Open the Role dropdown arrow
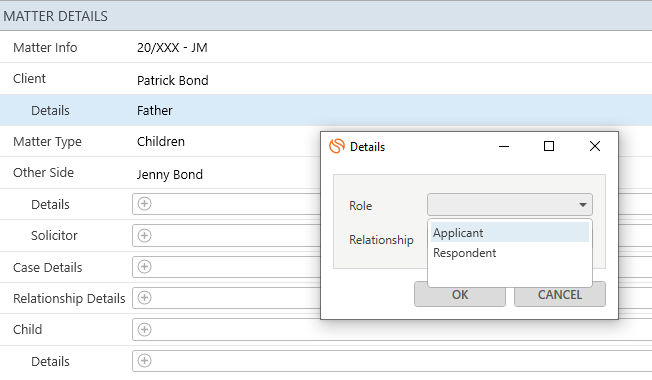The height and width of the screenshot is (380, 652). (583, 205)
